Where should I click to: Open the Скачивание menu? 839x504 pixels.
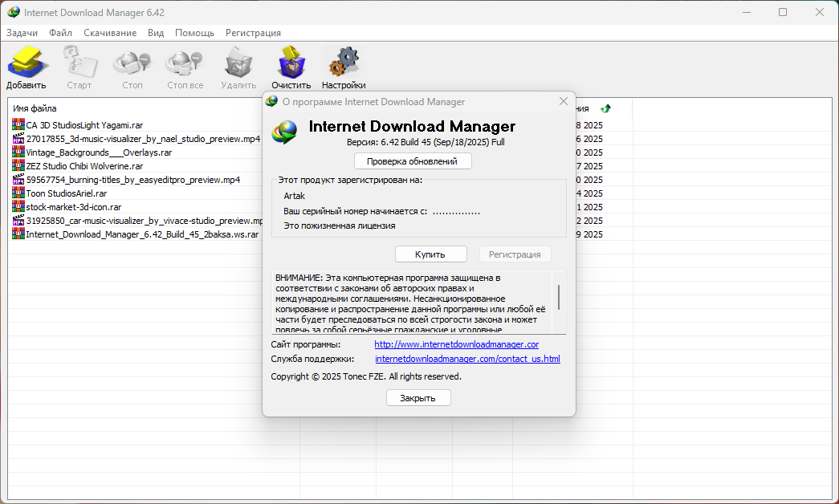coord(109,33)
